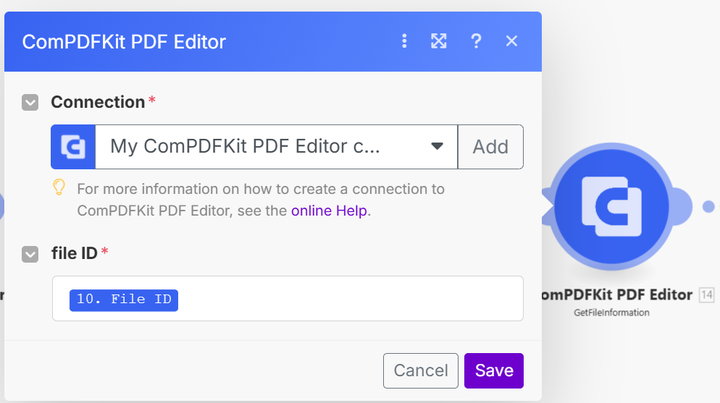The height and width of the screenshot is (403, 720).
Task: Open the three-dot options menu in header
Action: [x=404, y=41]
